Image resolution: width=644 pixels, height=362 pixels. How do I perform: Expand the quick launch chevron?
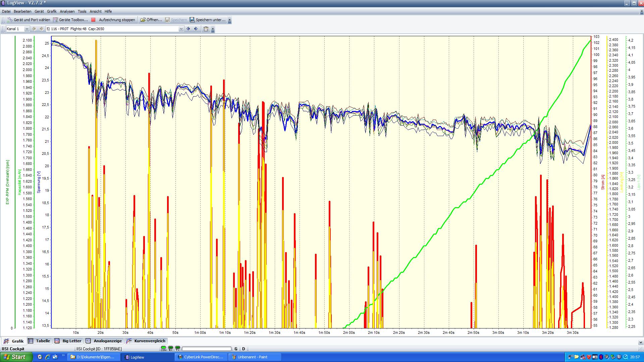[63, 356]
